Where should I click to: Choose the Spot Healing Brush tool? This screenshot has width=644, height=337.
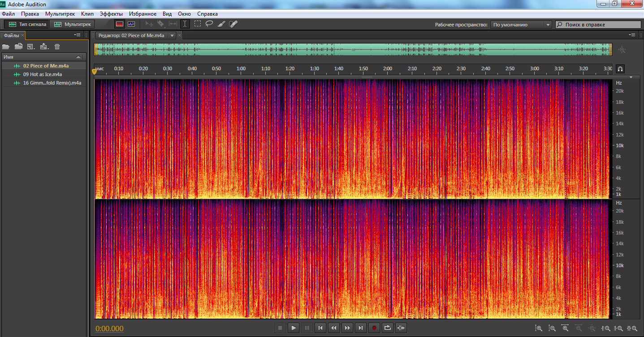pos(233,24)
